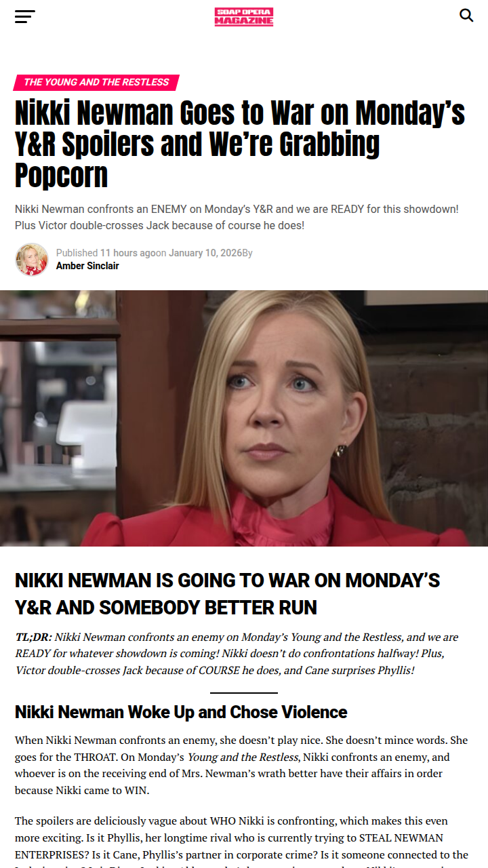Open The Young and the Restless category tag

(x=96, y=82)
